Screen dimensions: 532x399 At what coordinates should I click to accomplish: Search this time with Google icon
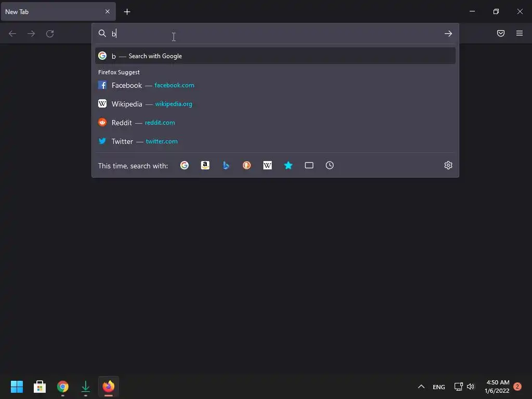click(x=184, y=165)
